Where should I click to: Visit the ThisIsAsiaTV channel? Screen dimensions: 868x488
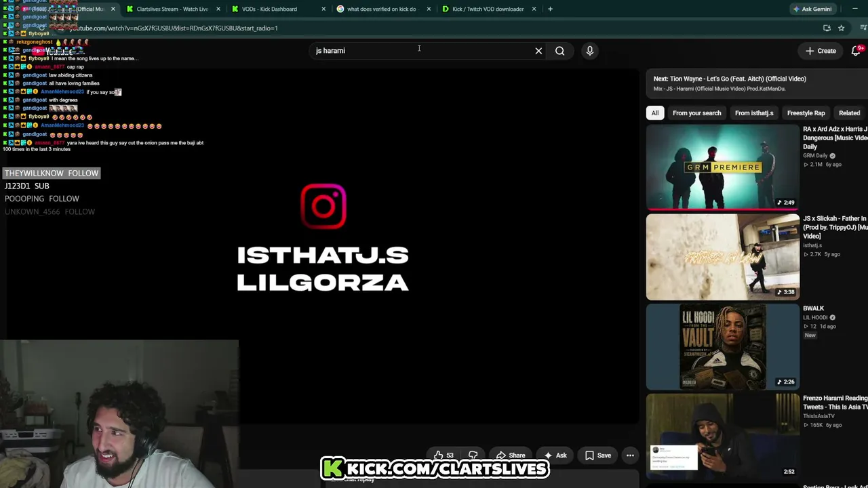[819, 416]
